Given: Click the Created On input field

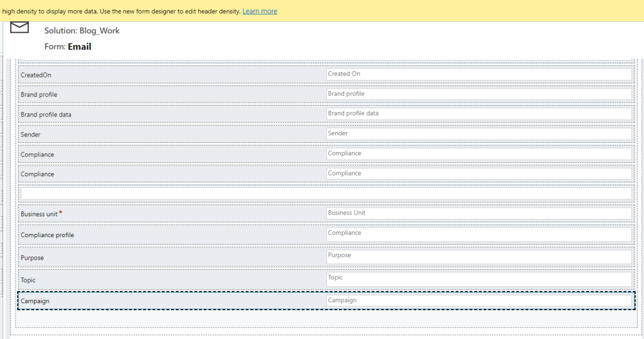Looking at the screenshot, I should pyautogui.click(x=479, y=74).
